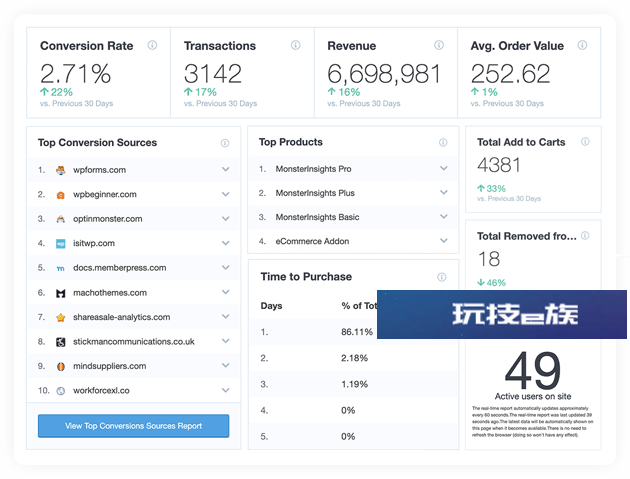Image resolution: width=630 pixels, height=479 pixels.
Task: Expand the wpbeginner.com row chevron
Action: (x=226, y=194)
